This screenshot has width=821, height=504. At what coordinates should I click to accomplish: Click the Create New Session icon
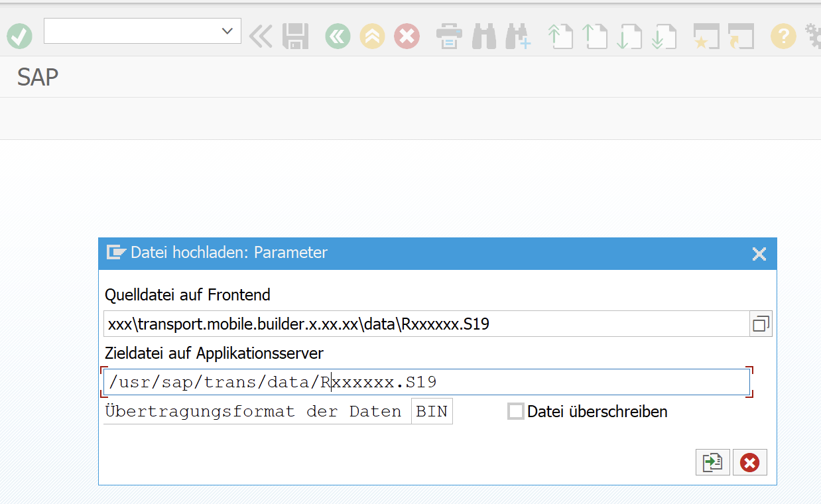(706, 36)
